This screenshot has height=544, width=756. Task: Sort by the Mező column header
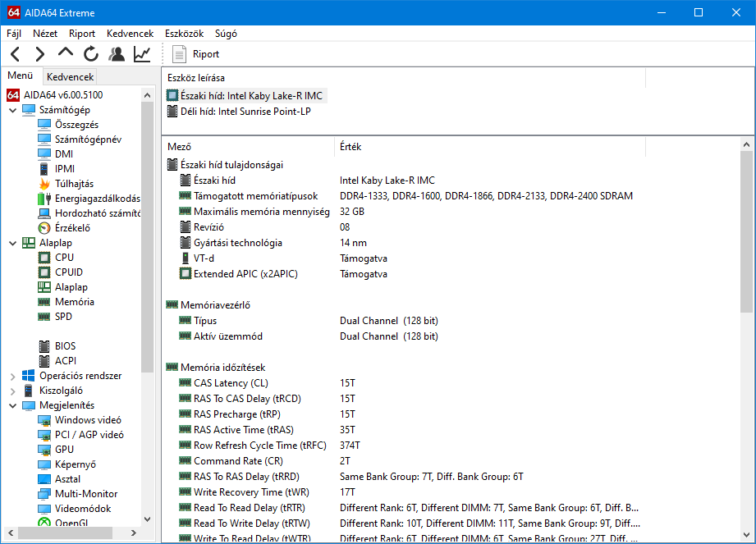click(x=247, y=147)
